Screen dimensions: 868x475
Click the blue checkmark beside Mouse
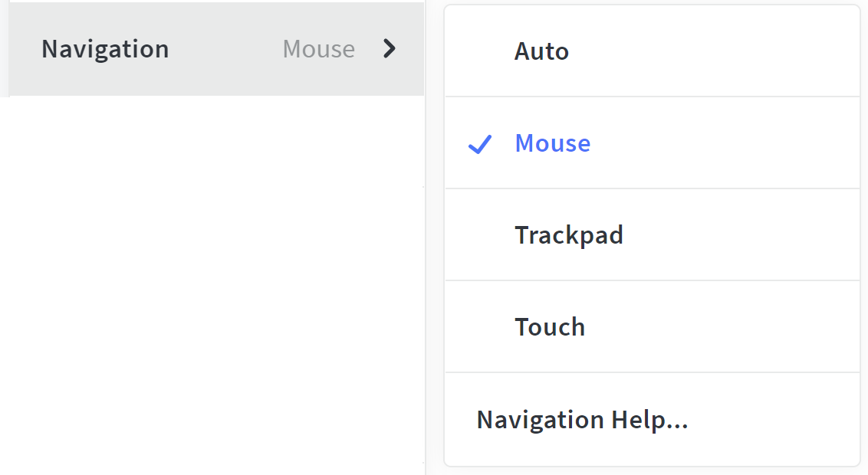(x=479, y=144)
